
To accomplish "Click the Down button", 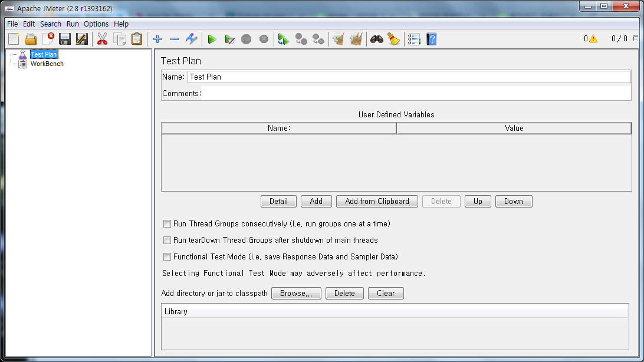I will coord(514,201).
